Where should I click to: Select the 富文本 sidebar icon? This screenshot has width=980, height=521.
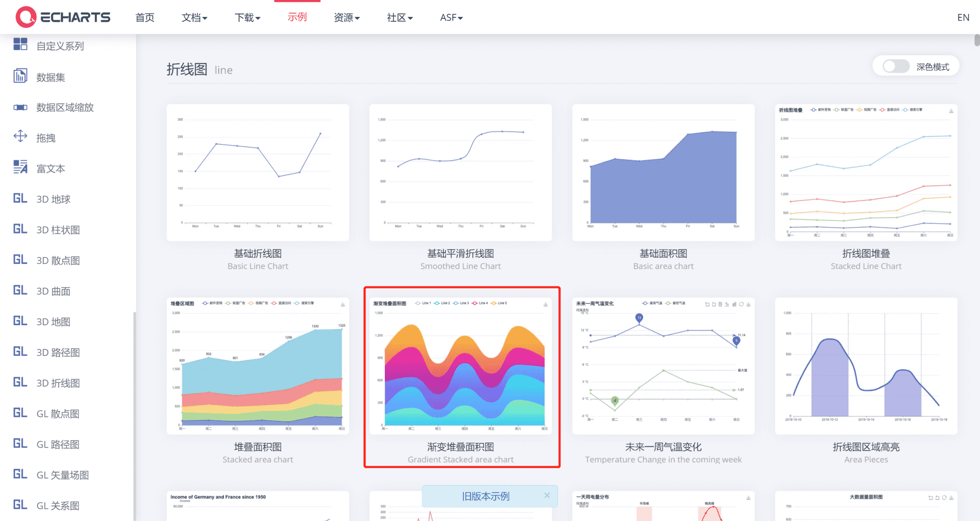[x=20, y=167]
